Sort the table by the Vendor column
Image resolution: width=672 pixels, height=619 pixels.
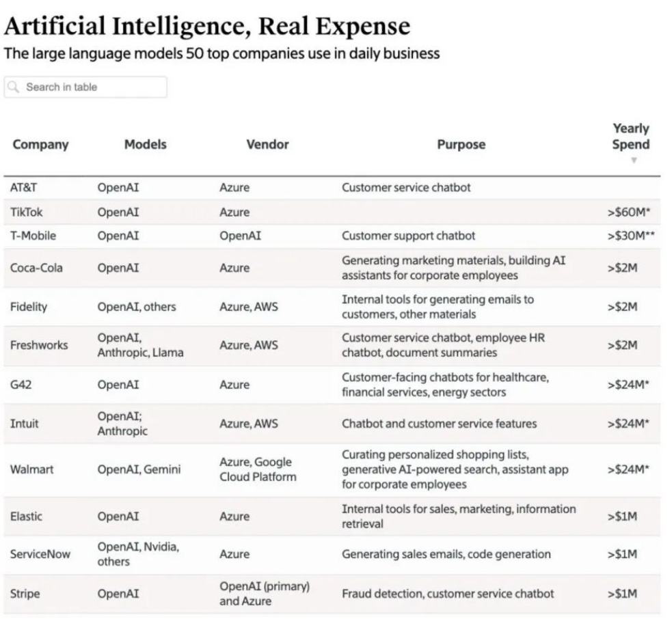(266, 144)
